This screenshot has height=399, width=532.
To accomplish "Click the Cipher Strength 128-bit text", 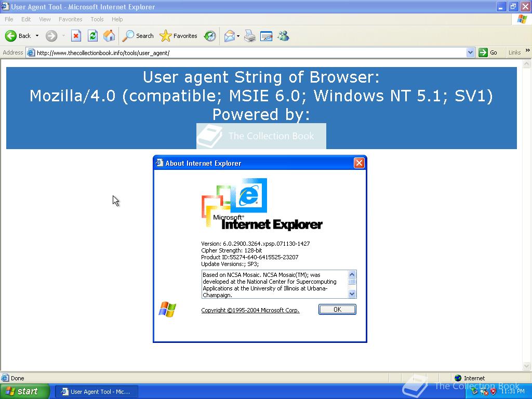I will click(x=232, y=250).
